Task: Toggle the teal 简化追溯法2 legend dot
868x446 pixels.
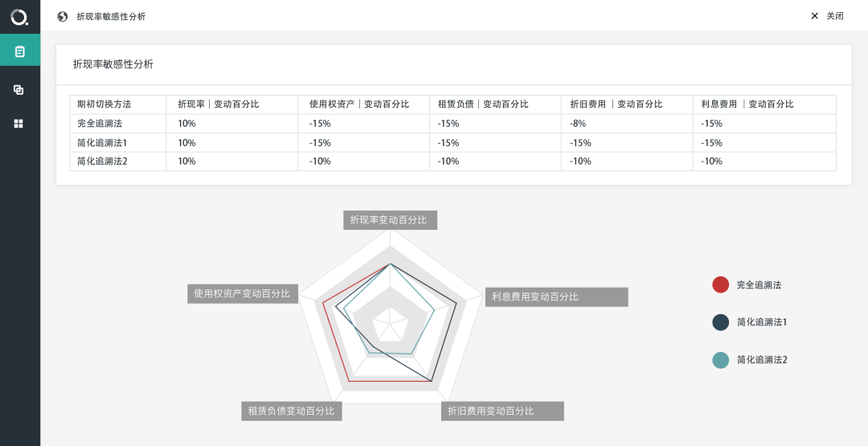Action: 720,360
